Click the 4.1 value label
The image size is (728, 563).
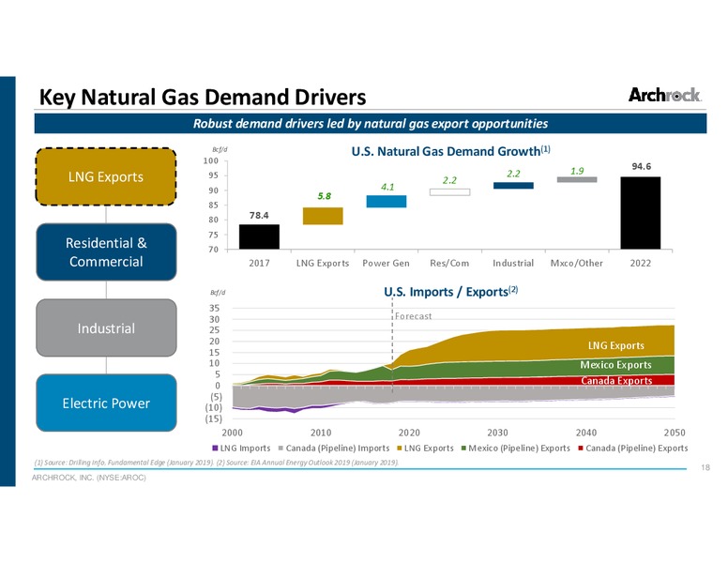coord(387,187)
